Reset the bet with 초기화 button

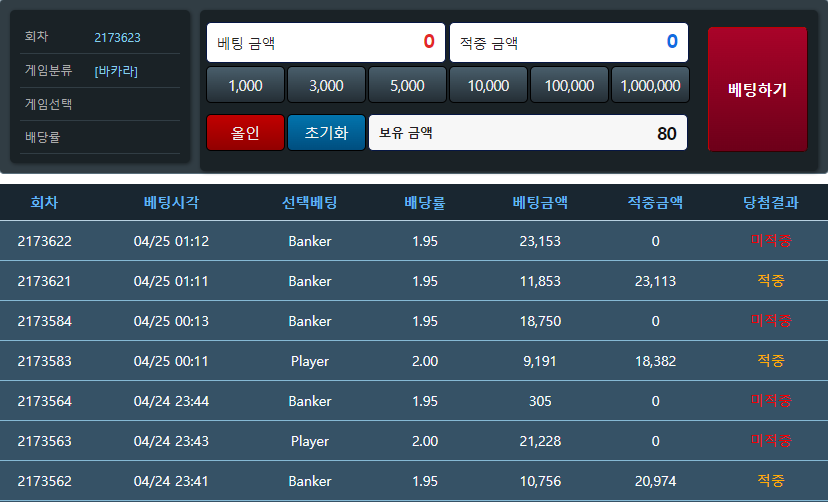(326, 133)
